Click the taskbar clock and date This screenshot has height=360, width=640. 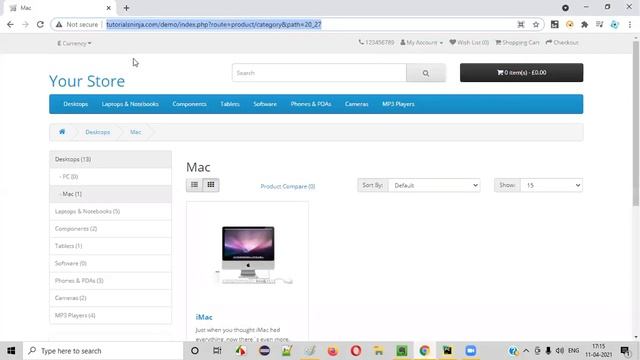[599, 351]
